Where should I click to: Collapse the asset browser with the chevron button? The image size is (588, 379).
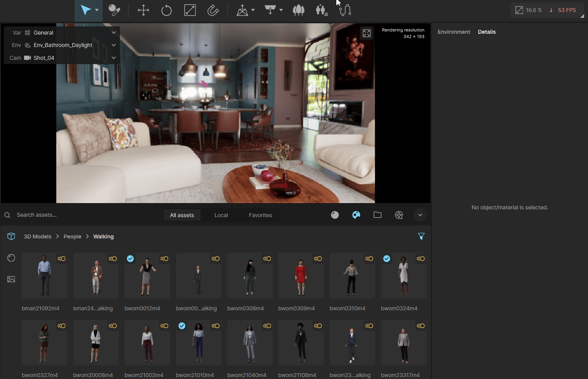(x=420, y=215)
